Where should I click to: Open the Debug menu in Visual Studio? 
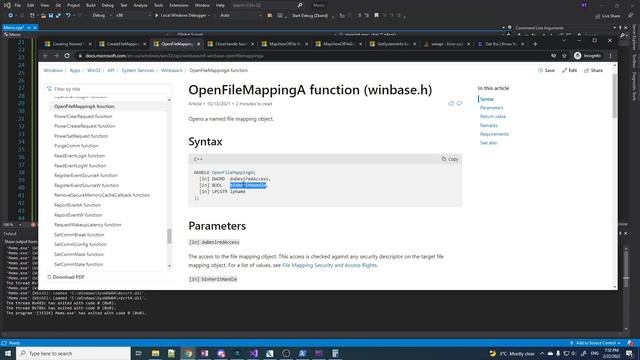click(108, 5)
